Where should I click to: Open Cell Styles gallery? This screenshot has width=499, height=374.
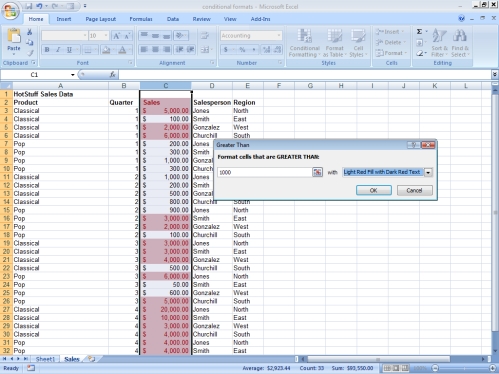(358, 43)
